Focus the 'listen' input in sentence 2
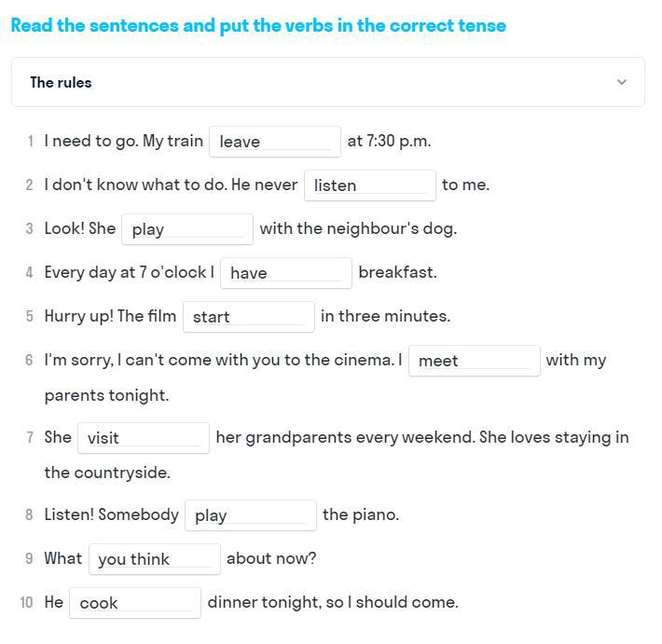Screen dimensions: 662x644 [x=370, y=185]
